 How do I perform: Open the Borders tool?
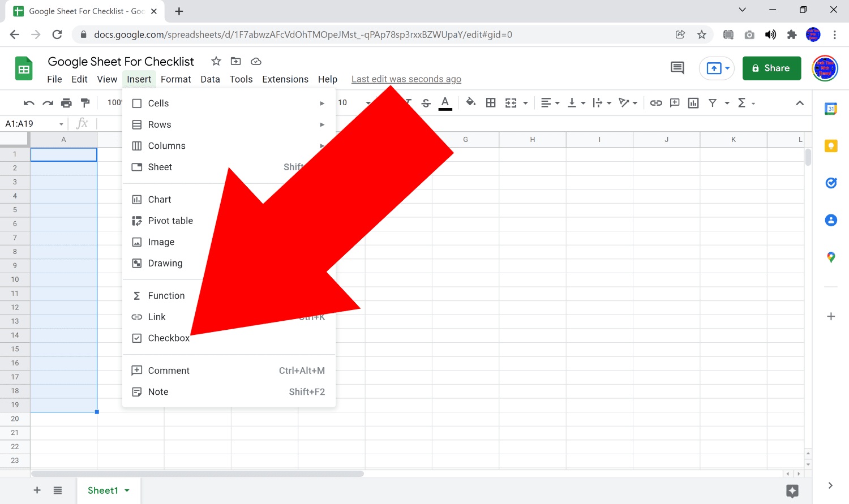[x=491, y=103]
